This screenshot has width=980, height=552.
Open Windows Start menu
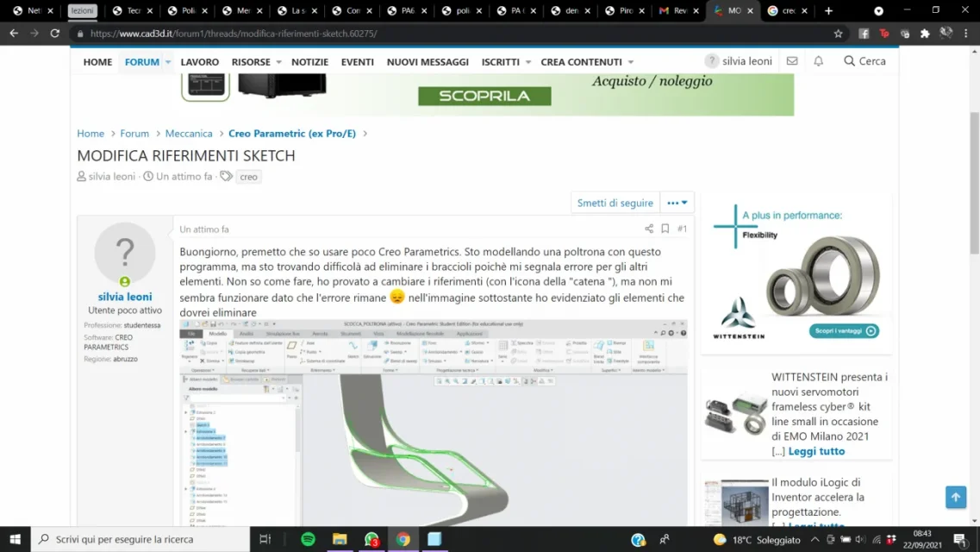(15, 539)
